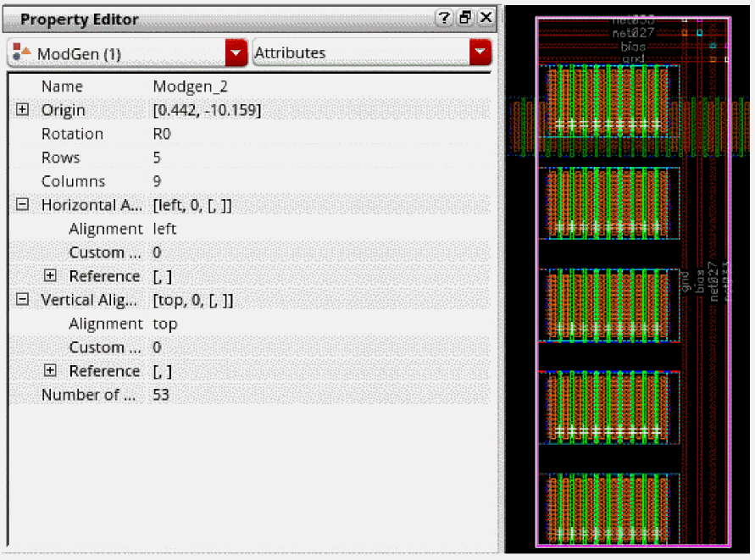Open the Property Editor help button
755x560 pixels.
pyautogui.click(x=443, y=19)
